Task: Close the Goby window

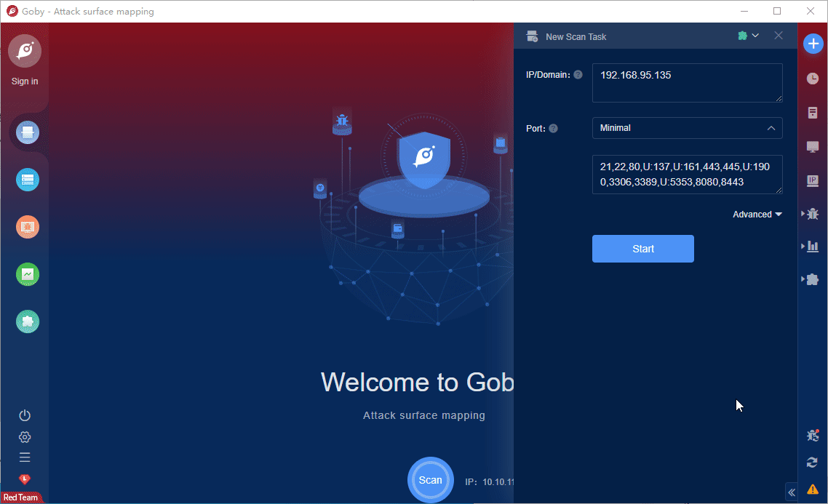Action: tap(810, 11)
